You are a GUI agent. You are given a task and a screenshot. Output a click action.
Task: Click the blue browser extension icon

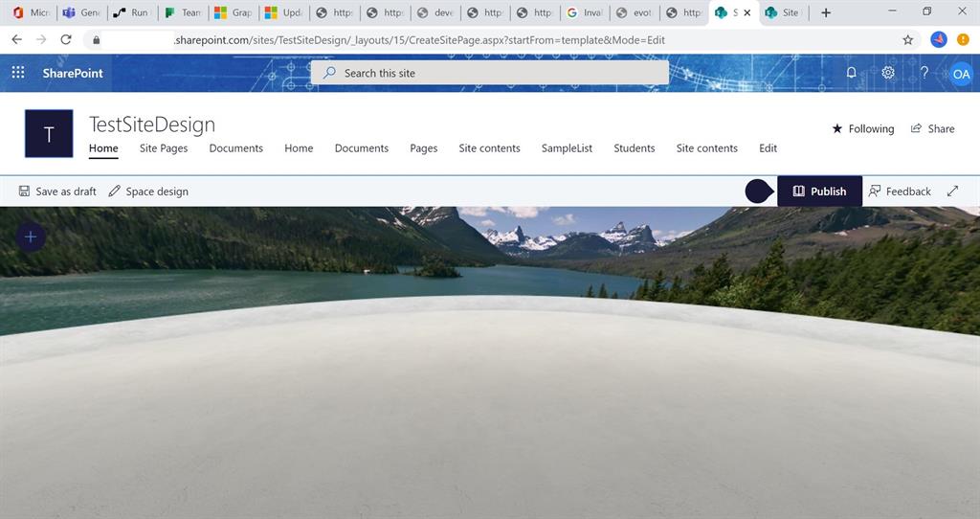938,39
